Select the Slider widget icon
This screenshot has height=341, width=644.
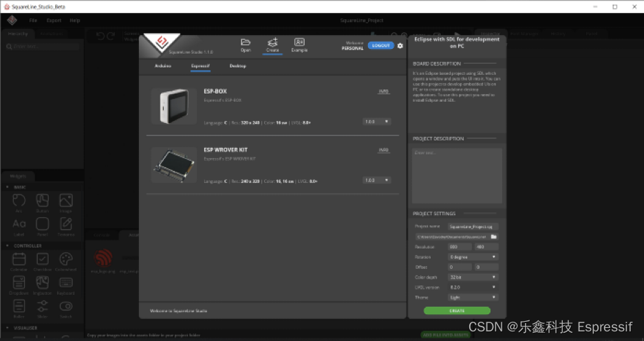42,306
